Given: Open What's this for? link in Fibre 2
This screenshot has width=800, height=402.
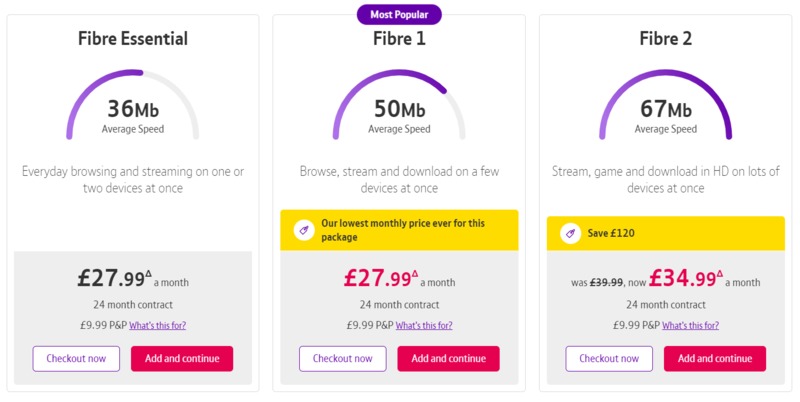Looking at the screenshot, I should (690, 325).
